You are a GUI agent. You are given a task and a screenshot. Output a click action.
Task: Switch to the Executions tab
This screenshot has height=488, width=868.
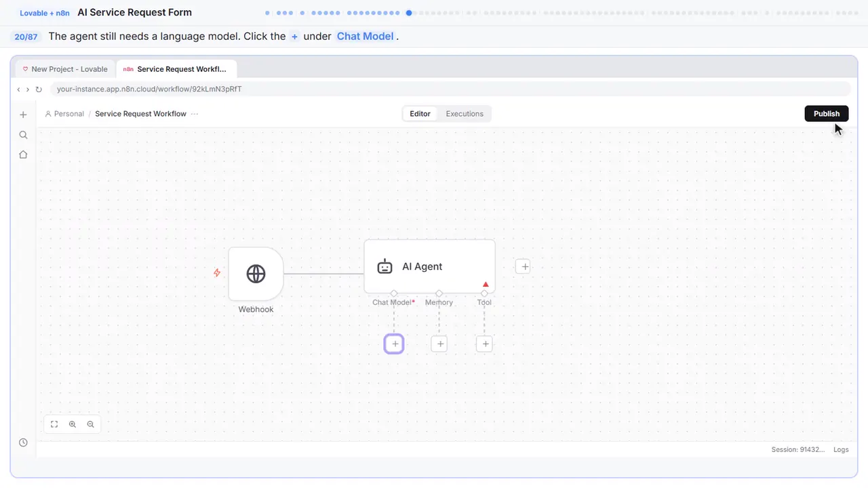tap(465, 114)
